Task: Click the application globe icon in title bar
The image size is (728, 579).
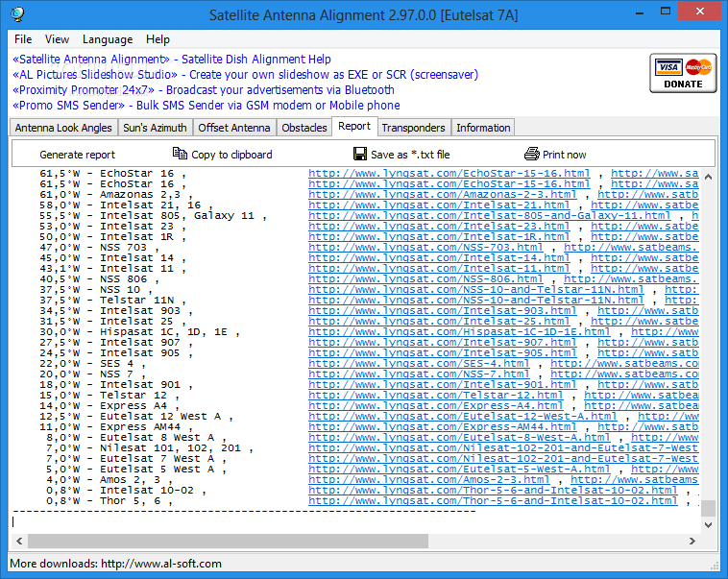Action: point(17,14)
